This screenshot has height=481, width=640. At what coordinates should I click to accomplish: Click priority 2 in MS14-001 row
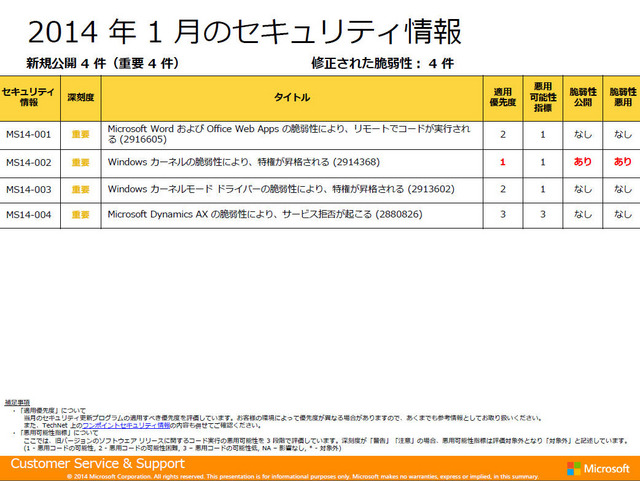[503, 134]
